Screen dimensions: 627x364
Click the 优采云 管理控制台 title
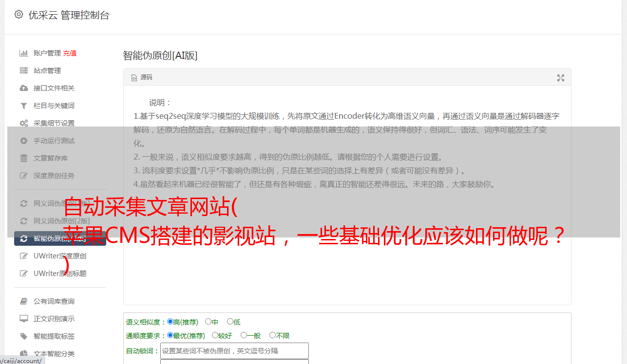point(69,15)
